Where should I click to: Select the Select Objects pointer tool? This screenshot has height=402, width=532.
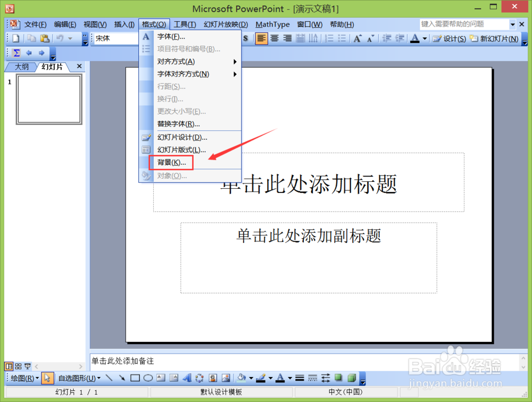(47, 378)
